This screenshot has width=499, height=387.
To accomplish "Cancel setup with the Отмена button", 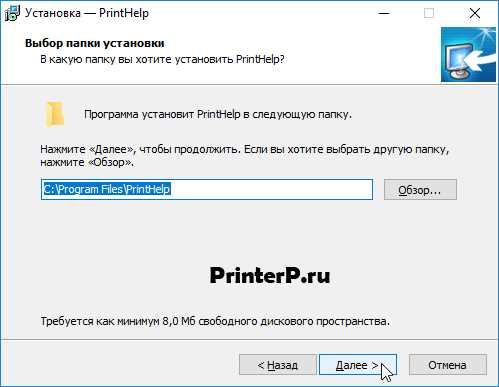I will point(448,365).
